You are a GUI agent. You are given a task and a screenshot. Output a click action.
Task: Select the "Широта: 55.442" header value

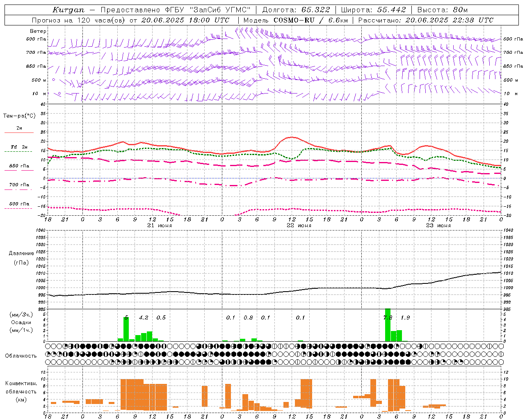pos(374,10)
